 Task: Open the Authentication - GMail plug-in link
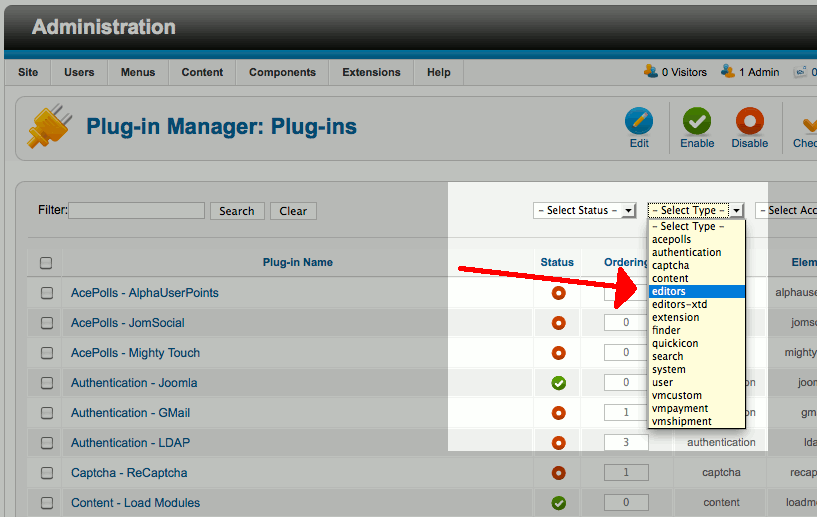(x=130, y=413)
